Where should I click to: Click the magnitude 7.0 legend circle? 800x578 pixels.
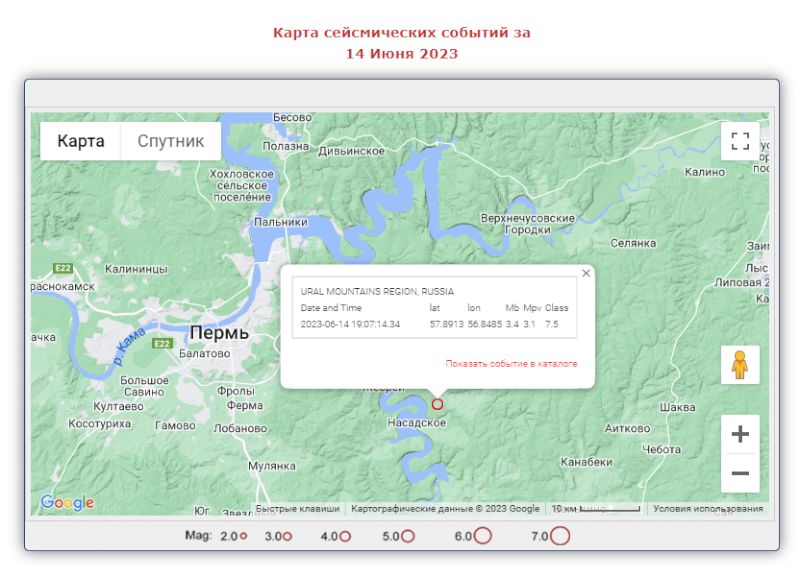pos(560,536)
